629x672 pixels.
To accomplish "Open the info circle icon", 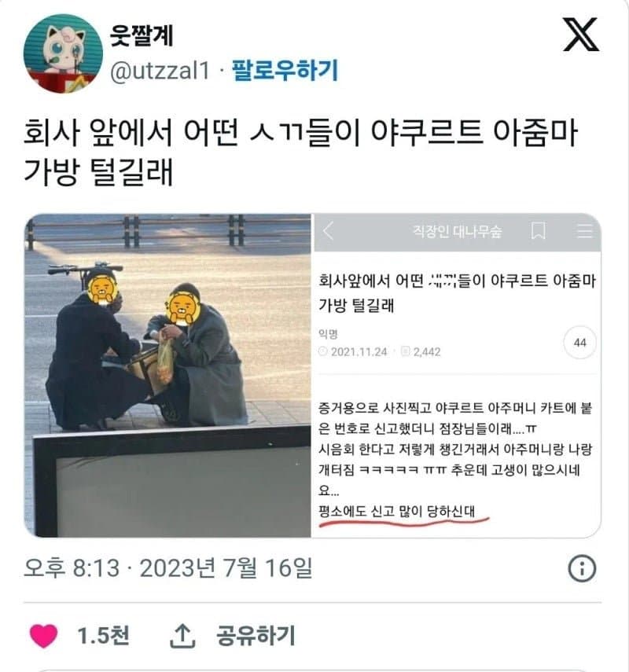I will pyautogui.click(x=582, y=568).
